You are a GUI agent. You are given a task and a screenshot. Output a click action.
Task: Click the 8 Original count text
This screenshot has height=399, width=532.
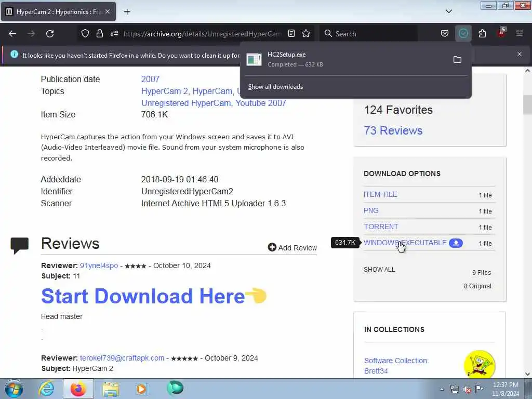[477, 286]
